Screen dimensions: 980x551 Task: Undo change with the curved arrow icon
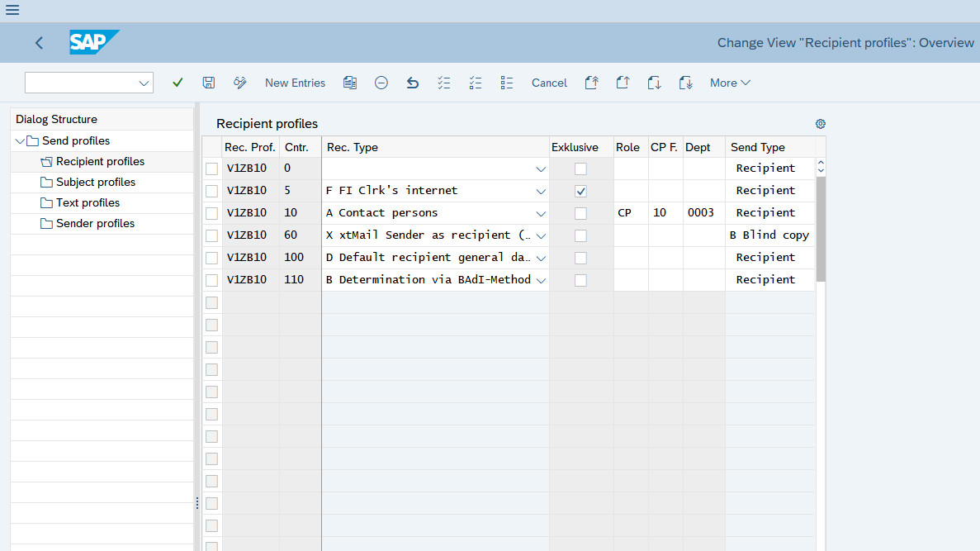413,83
